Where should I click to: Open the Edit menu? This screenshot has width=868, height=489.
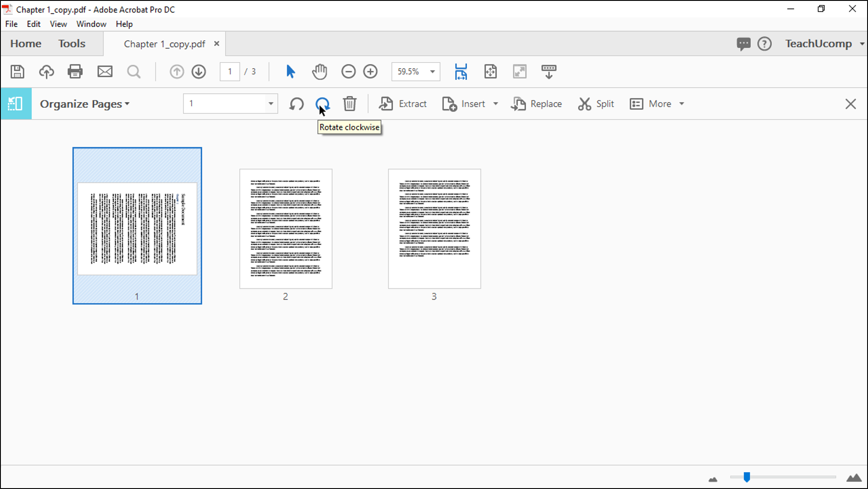(33, 24)
